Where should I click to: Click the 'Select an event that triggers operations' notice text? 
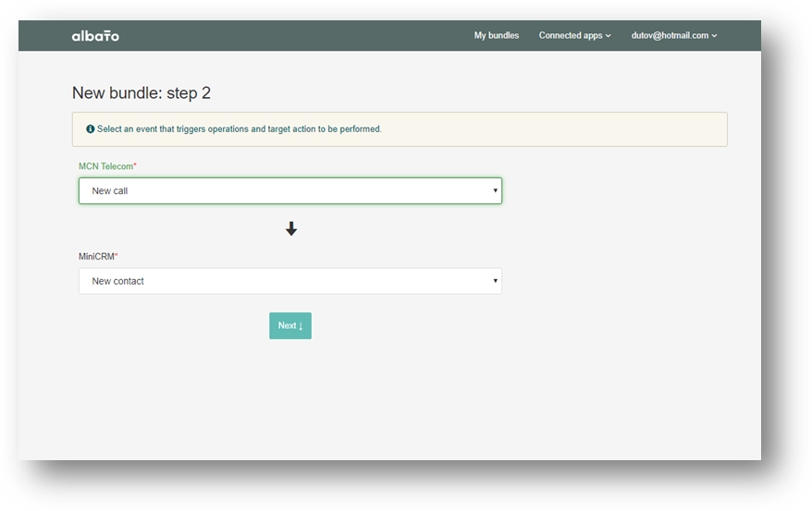pos(240,128)
